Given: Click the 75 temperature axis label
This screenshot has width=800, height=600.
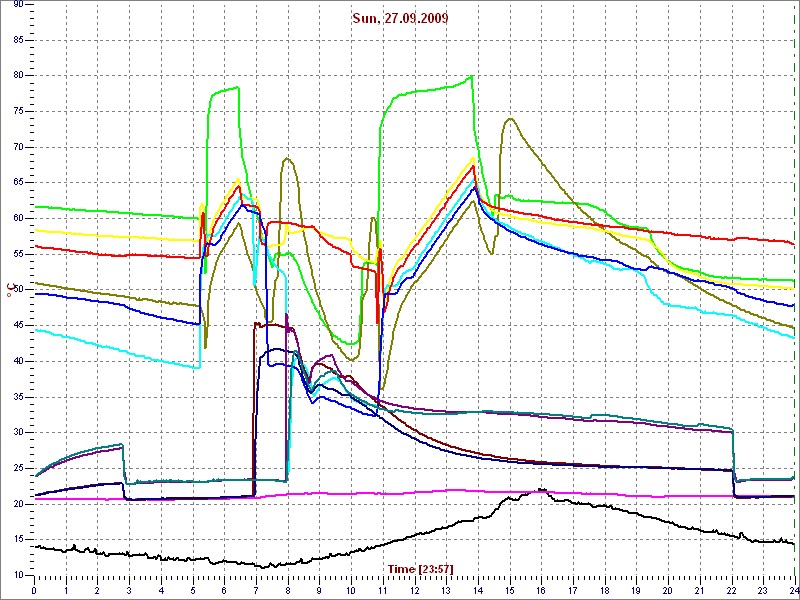Looking at the screenshot, I should [x=18, y=111].
